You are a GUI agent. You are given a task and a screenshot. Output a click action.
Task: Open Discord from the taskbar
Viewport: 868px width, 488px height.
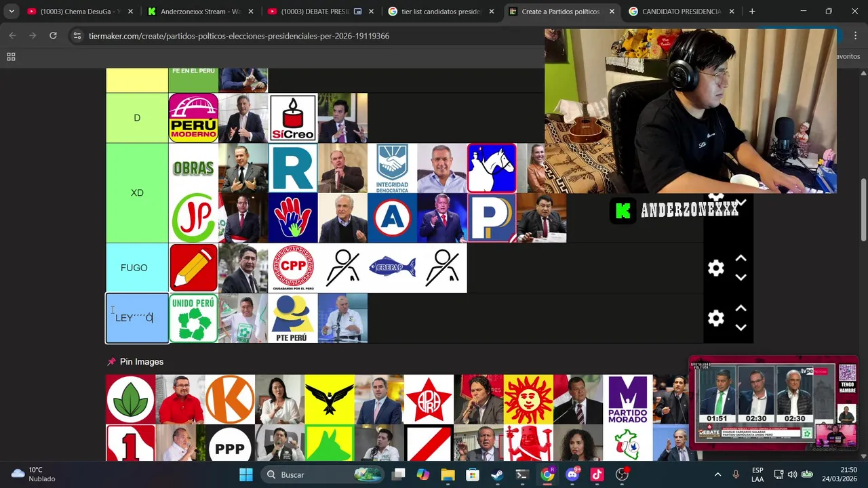coord(572,474)
